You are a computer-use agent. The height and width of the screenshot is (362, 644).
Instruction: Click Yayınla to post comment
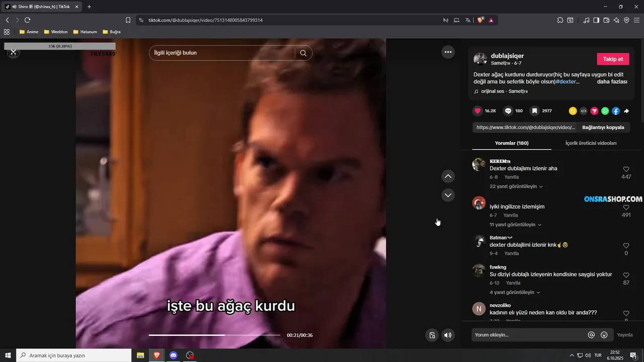625,335
